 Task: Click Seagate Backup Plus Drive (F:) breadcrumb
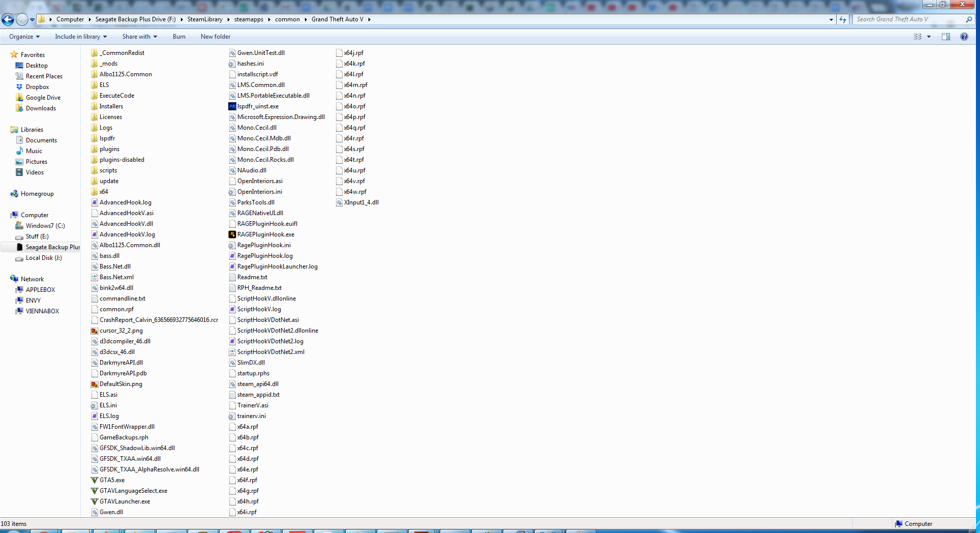coord(135,19)
